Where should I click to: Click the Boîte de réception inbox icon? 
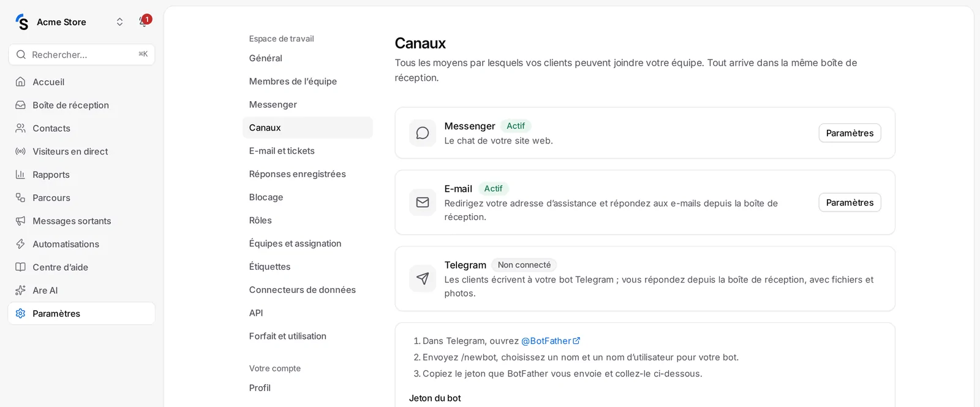pyautogui.click(x=20, y=105)
